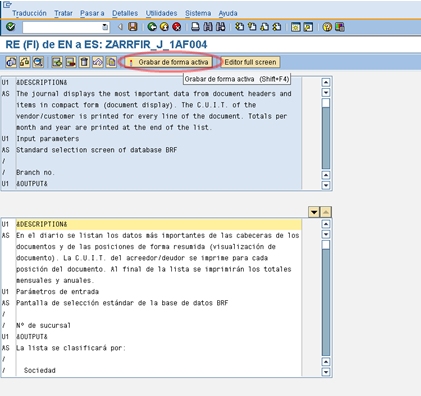
Task: Open the Sistema menu
Action: [x=198, y=13]
